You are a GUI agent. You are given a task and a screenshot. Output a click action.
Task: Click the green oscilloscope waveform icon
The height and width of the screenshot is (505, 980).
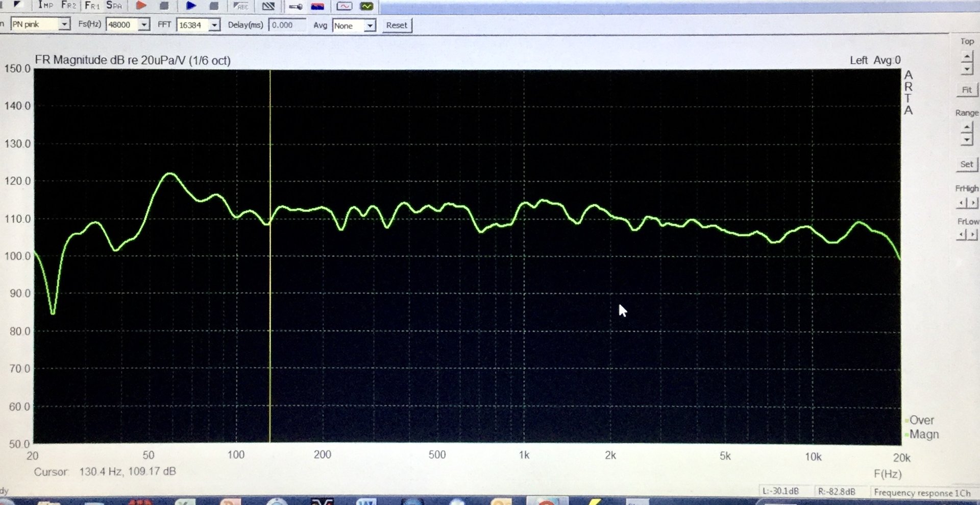[x=366, y=7]
